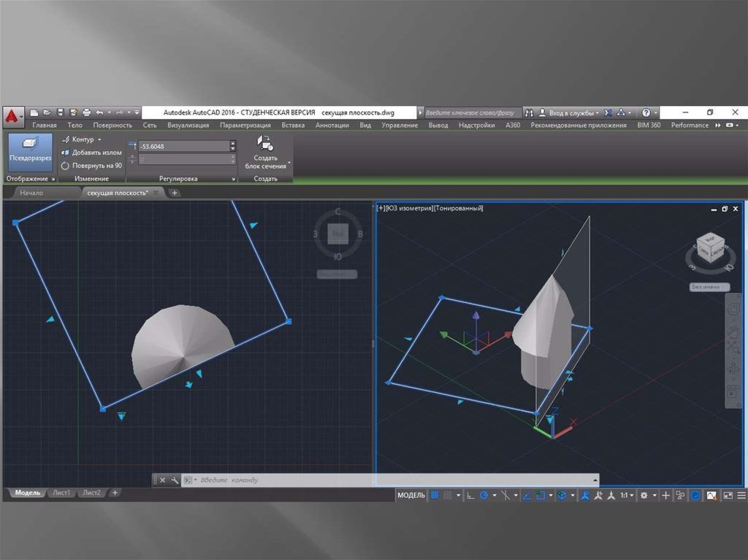
Task: Click the AutoCAD application menu logo
Action: click(x=12, y=115)
